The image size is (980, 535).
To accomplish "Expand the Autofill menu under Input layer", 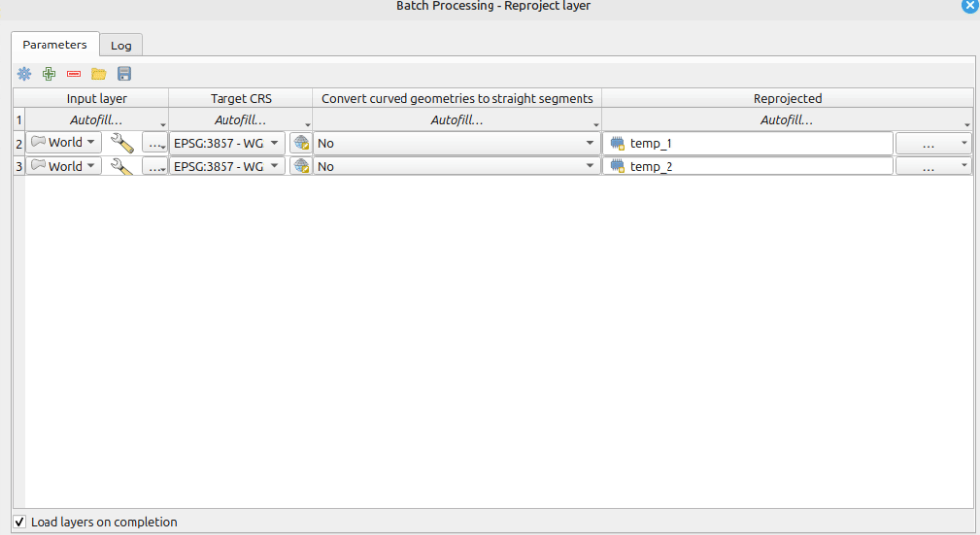I will pos(97,120).
